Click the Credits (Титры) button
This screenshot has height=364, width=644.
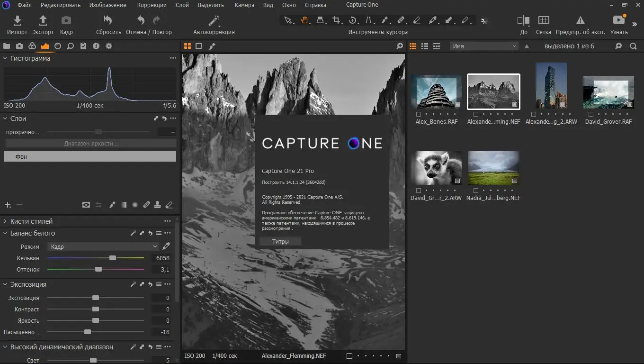(x=280, y=241)
